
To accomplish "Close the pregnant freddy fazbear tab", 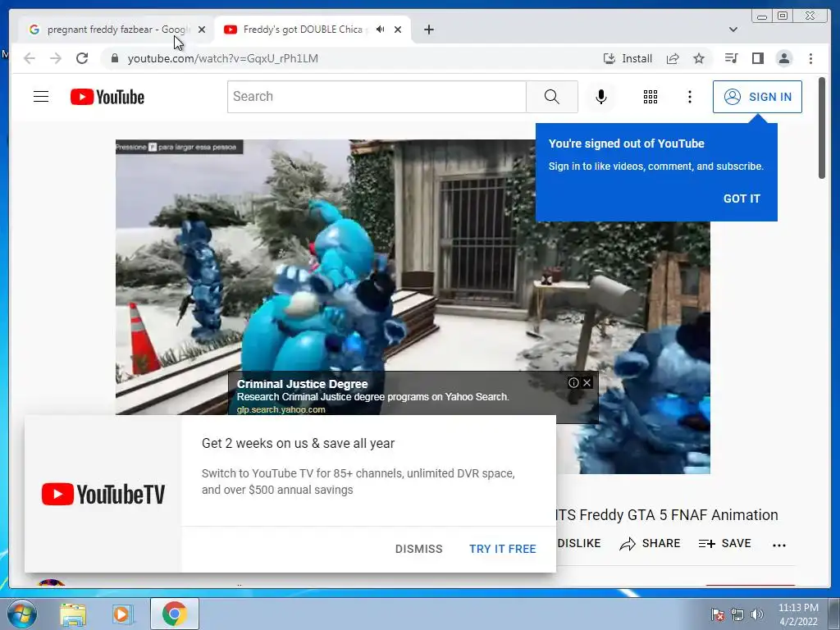I will coord(202,30).
